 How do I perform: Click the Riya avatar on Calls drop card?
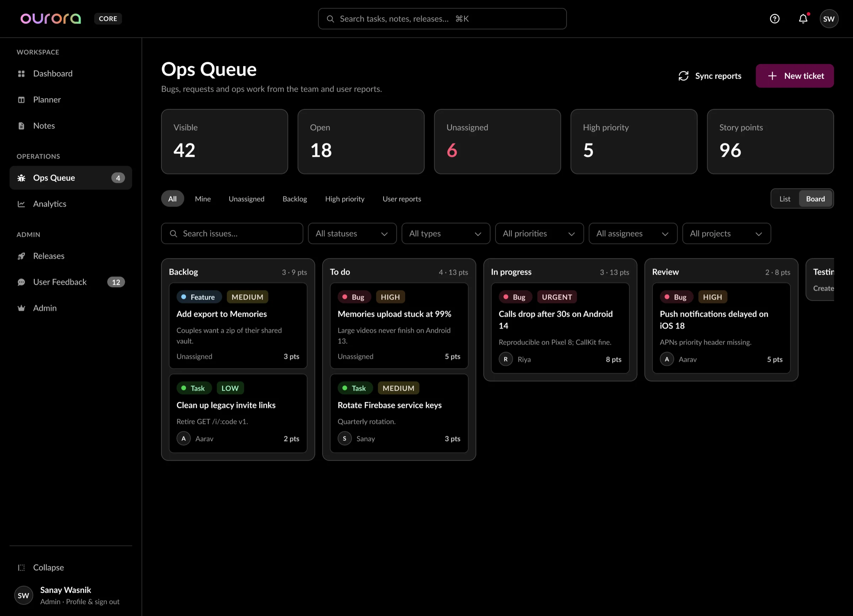pos(505,359)
